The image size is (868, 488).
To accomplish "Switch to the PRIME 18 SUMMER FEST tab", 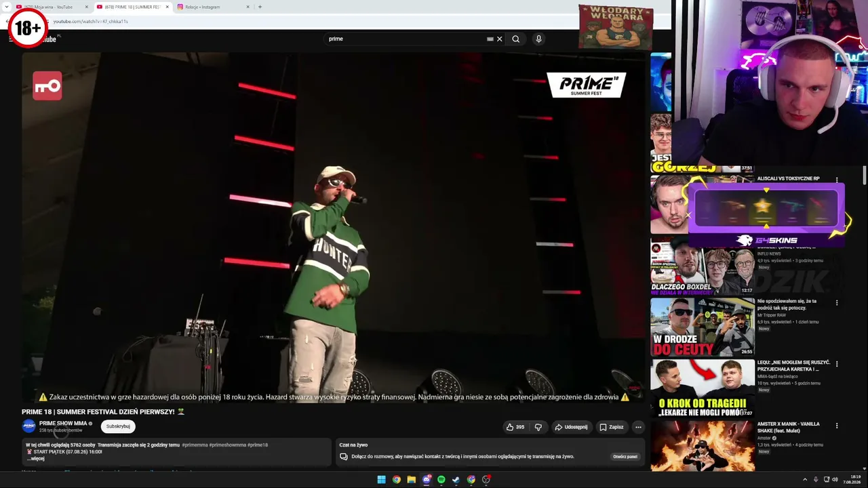I will pyautogui.click(x=133, y=7).
